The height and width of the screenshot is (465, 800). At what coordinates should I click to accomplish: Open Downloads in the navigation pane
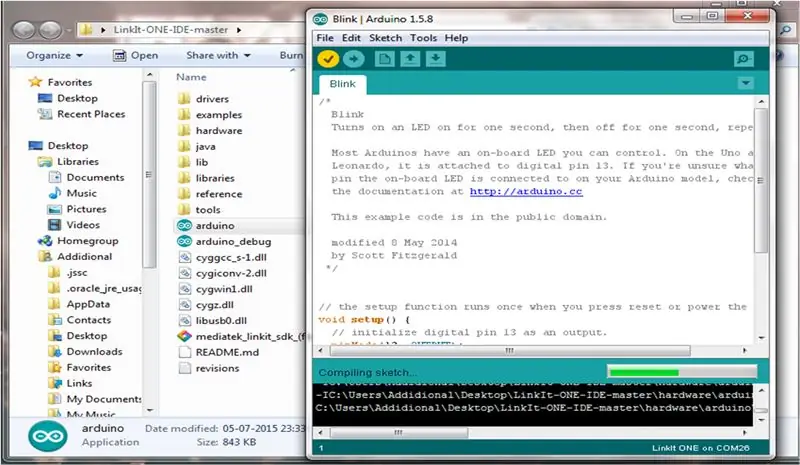(x=85, y=352)
